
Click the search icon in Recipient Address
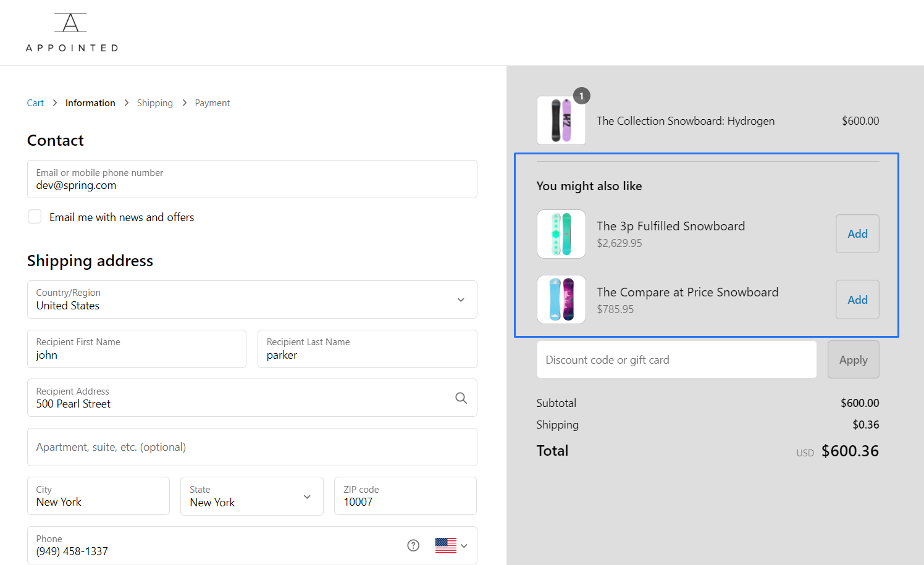(461, 398)
